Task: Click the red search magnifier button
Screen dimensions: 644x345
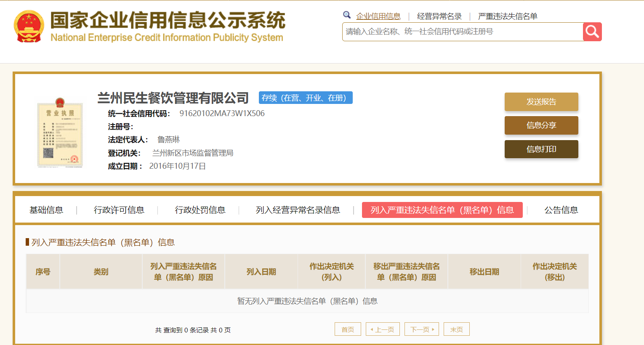Action: 592,32
